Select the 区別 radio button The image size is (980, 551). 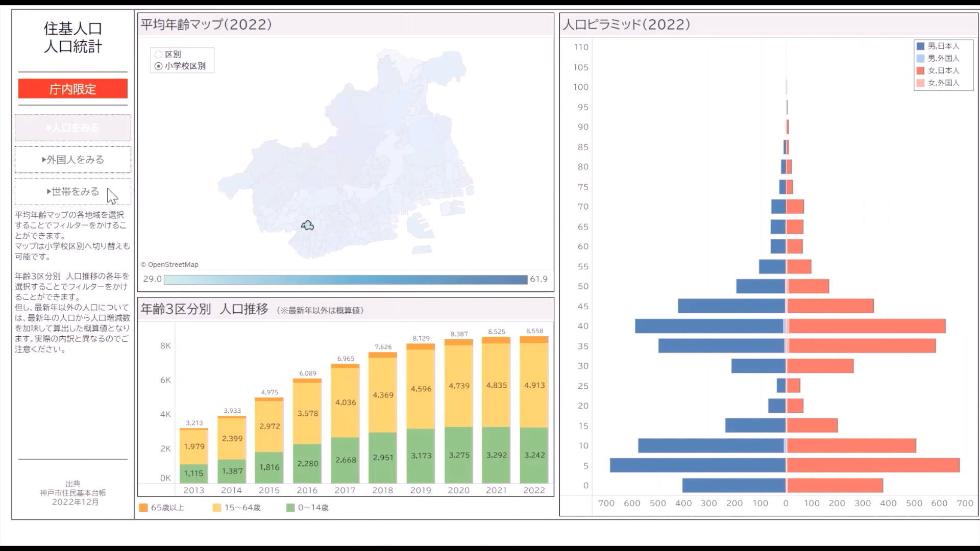pos(159,55)
